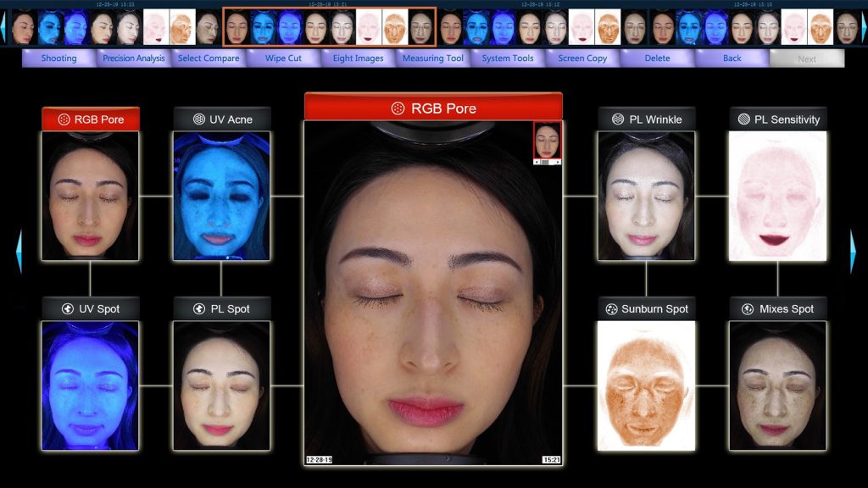This screenshot has width=868, height=488.
Task: Click the Measuring Tool button
Action: pyautogui.click(x=432, y=58)
